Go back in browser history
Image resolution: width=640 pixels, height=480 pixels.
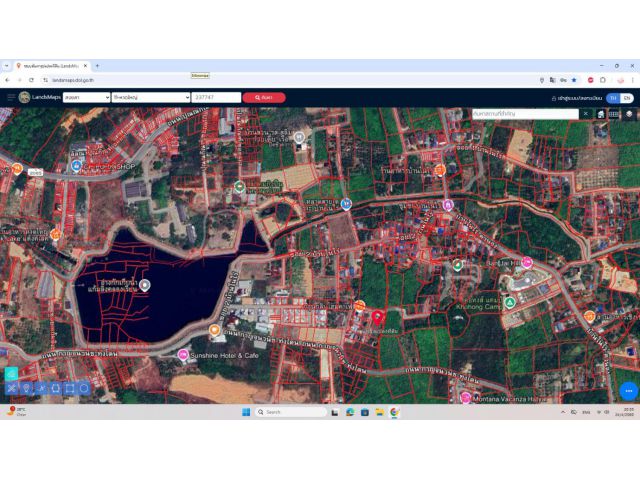[x=7, y=80]
